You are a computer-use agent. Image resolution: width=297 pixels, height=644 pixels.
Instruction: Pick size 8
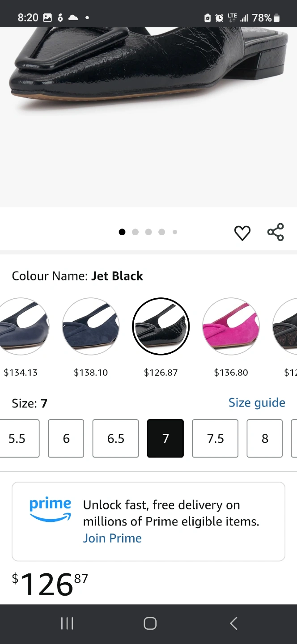click(x=265, y=438)
